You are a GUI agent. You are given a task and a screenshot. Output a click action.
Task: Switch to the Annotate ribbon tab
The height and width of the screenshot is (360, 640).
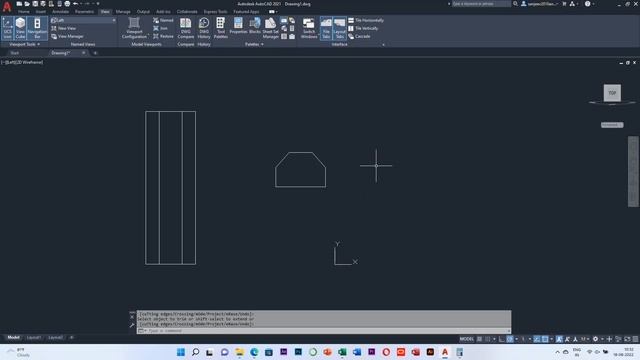click(x=60, y=12)
